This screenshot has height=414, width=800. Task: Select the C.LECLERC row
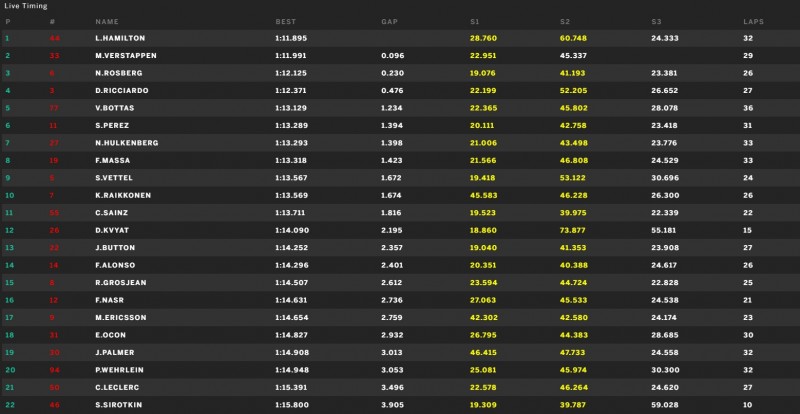pyautogui.click(x=400, y=387)
